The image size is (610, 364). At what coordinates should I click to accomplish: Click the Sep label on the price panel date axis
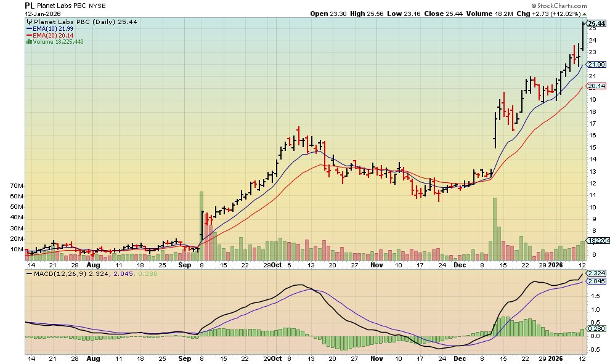click(185, 265)
